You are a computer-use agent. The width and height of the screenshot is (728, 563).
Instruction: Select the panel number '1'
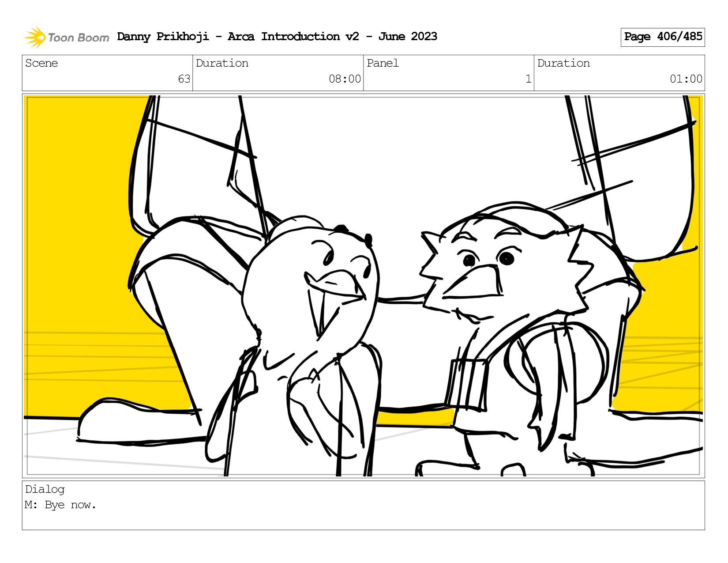point(528,79)
